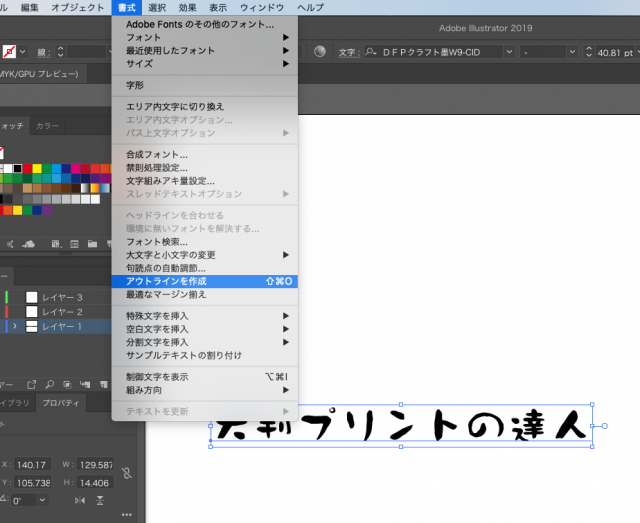Open the ウィンドウ menu
Viewport: 640px width, 523px height.
pyautogui.click(x=262, y=7)
